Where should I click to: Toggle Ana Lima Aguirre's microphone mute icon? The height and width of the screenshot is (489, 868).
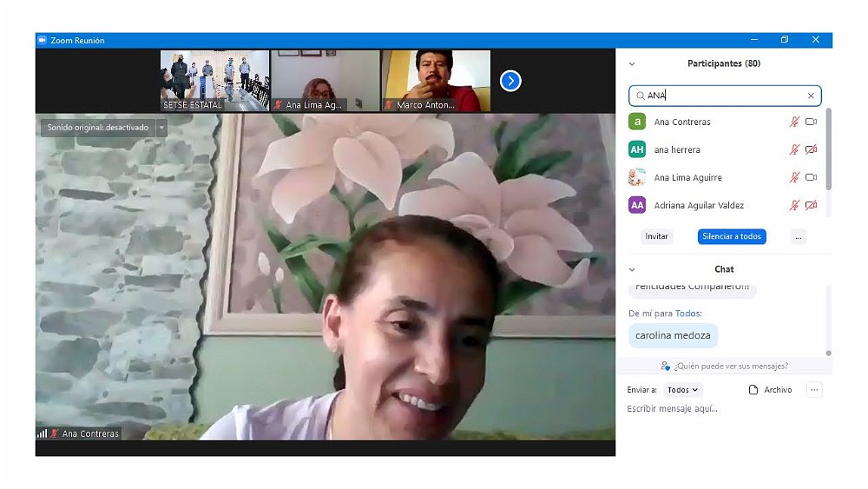[x=793, y=177]
